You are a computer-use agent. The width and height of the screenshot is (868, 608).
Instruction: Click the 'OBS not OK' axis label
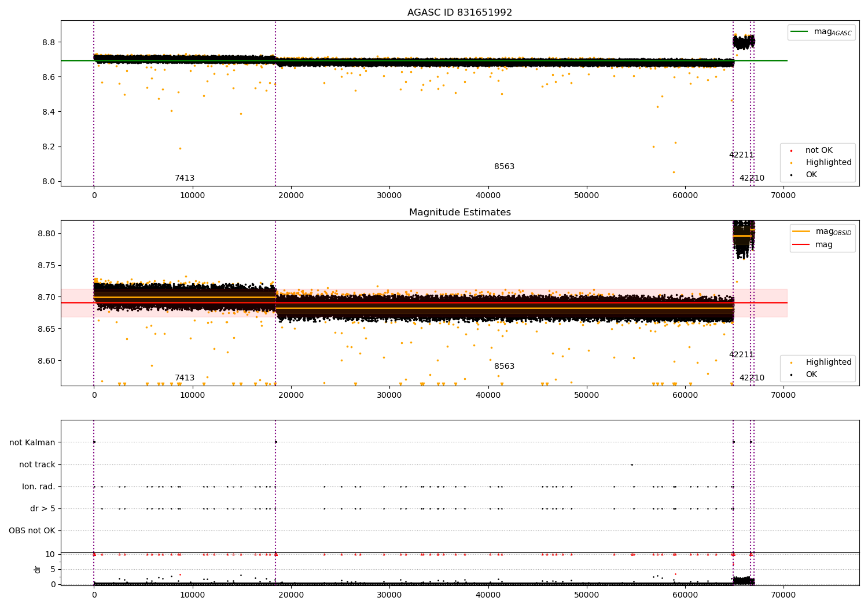[32, 531]
